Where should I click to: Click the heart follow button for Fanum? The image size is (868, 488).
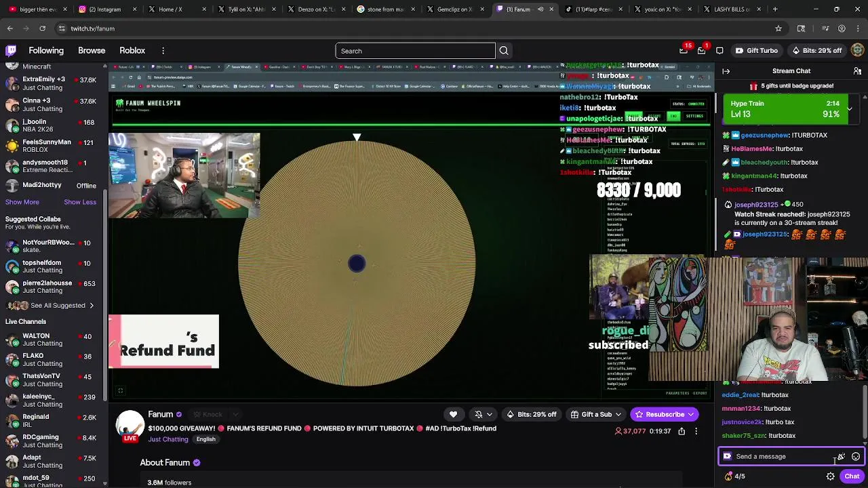453,414
